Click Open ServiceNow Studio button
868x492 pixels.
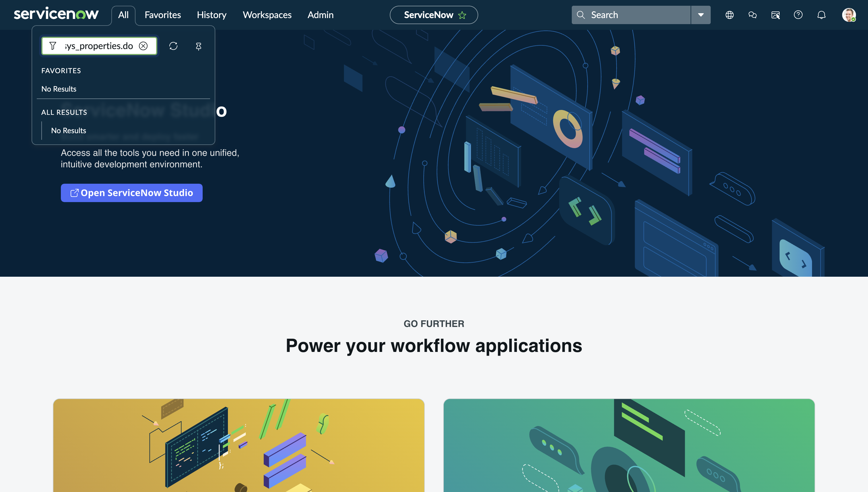coord(131,193)
